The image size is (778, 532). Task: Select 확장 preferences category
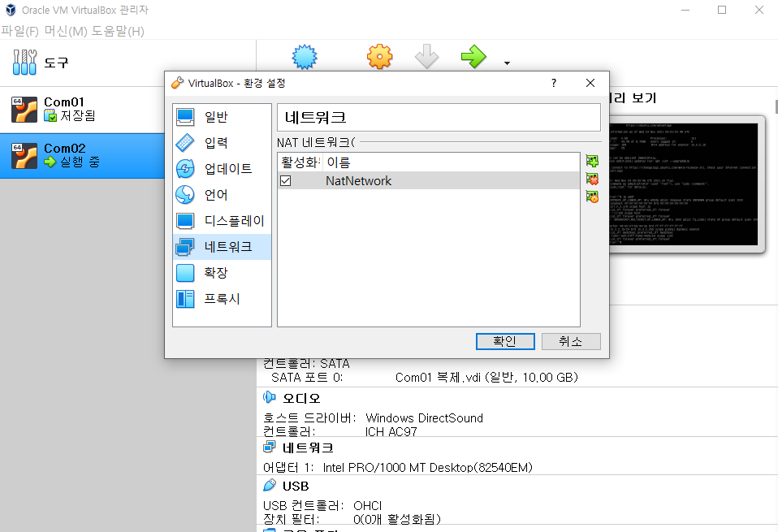point(222,272)
